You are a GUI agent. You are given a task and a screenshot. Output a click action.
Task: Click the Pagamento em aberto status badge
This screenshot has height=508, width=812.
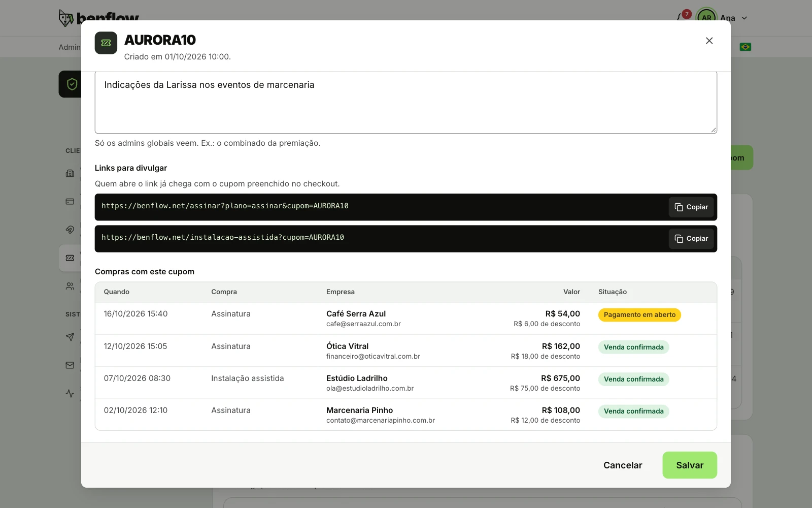coord(639,315)
